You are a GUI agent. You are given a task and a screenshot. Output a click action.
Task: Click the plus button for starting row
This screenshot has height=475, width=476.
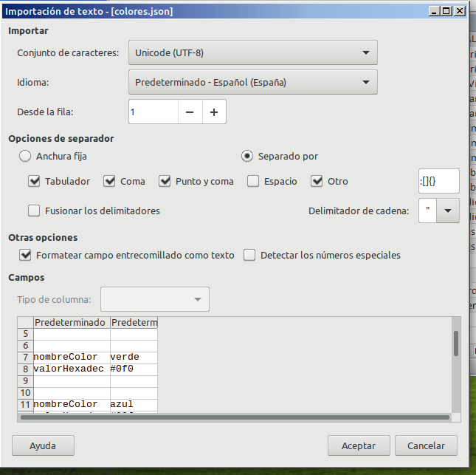coord(214,112)
